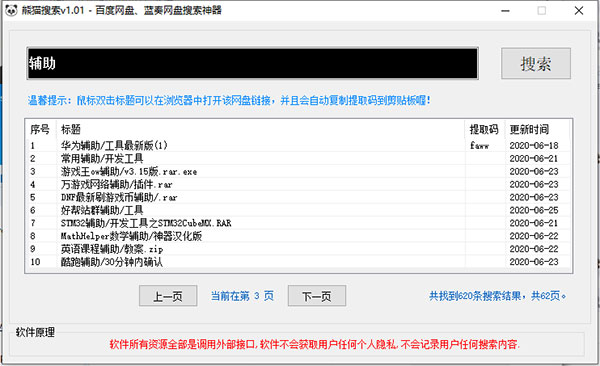Click the 提取码 column header

(x=484, y=129)
